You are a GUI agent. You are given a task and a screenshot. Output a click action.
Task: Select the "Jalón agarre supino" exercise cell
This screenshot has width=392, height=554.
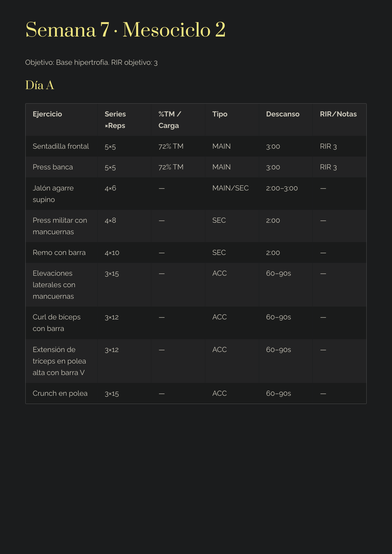point(53,194)
